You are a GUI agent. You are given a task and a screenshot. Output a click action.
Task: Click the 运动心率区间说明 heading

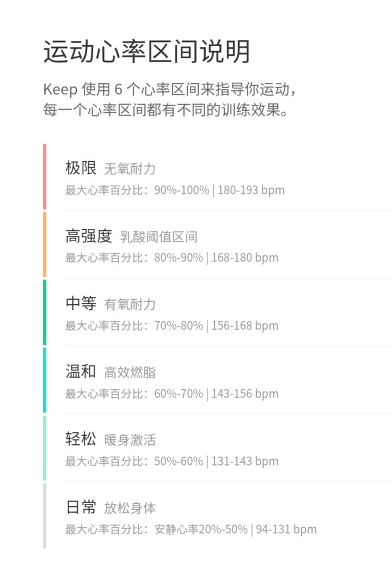(x=146, y=52)
